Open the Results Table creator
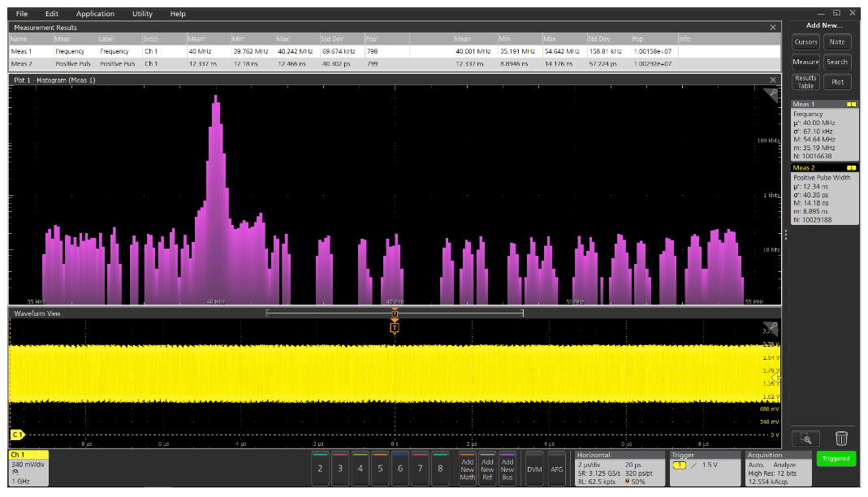The image size is (868, 497). click(x=805, y=81)
